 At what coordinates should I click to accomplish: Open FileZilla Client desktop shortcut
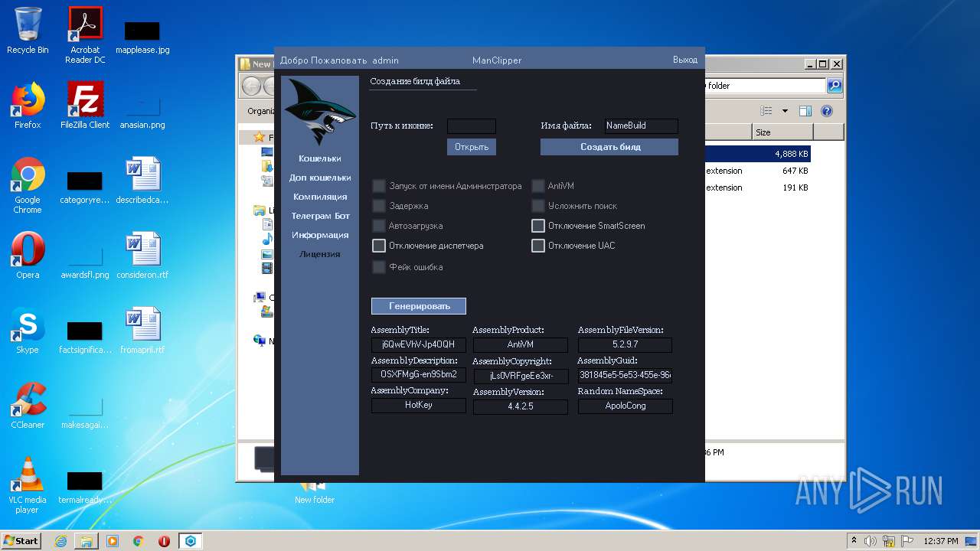click(x=85, y=106)
